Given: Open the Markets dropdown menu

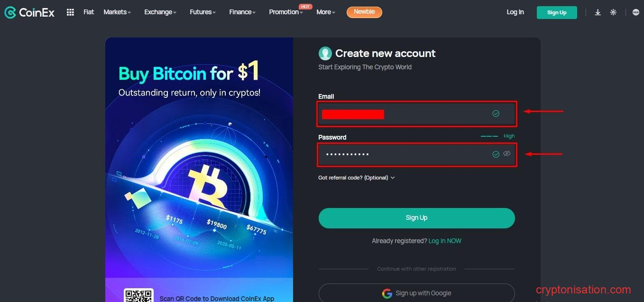Looking at the screenshot, I should click(117, 12).
